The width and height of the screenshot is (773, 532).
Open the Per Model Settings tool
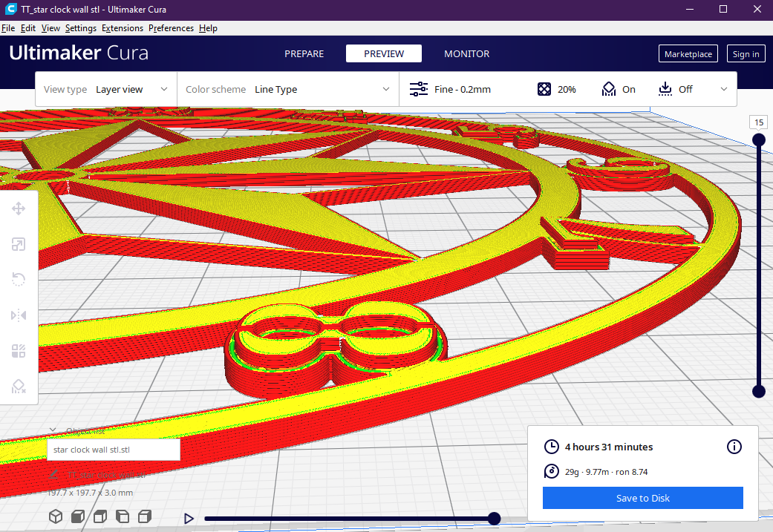point(19,351)
